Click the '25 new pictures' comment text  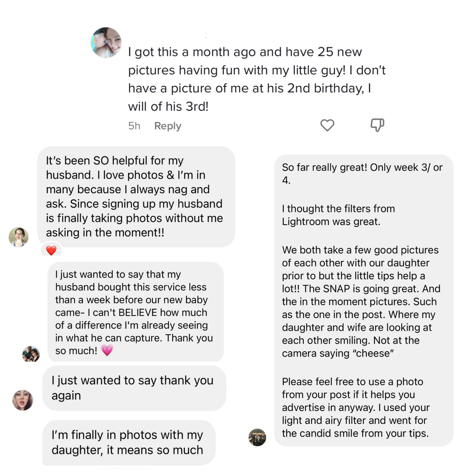(257, 79)
